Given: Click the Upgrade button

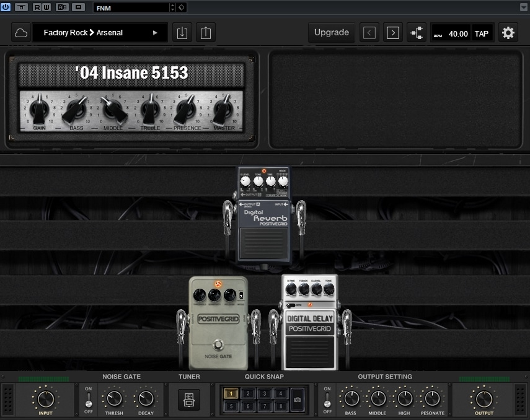Looking at the screenshot, I should (x=332, y=32).
